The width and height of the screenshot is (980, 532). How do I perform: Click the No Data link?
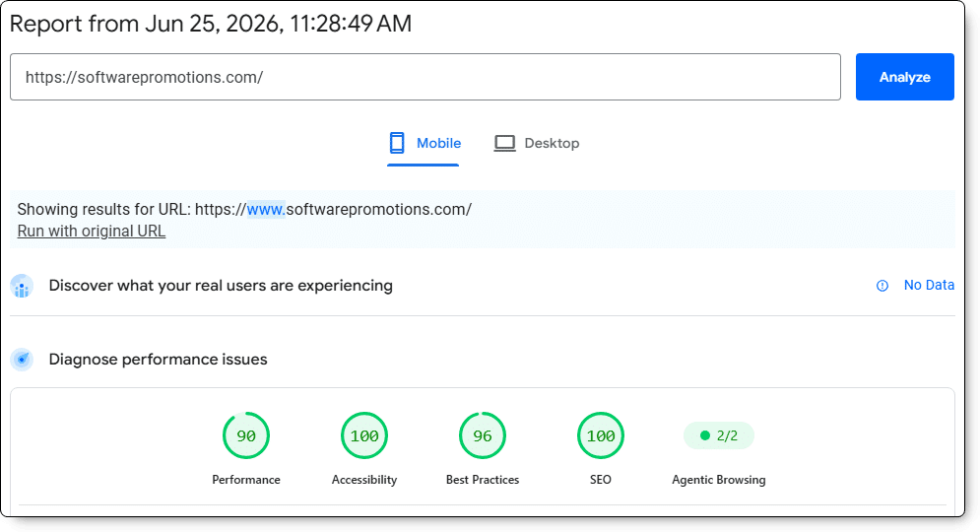[x=929, y=285]
